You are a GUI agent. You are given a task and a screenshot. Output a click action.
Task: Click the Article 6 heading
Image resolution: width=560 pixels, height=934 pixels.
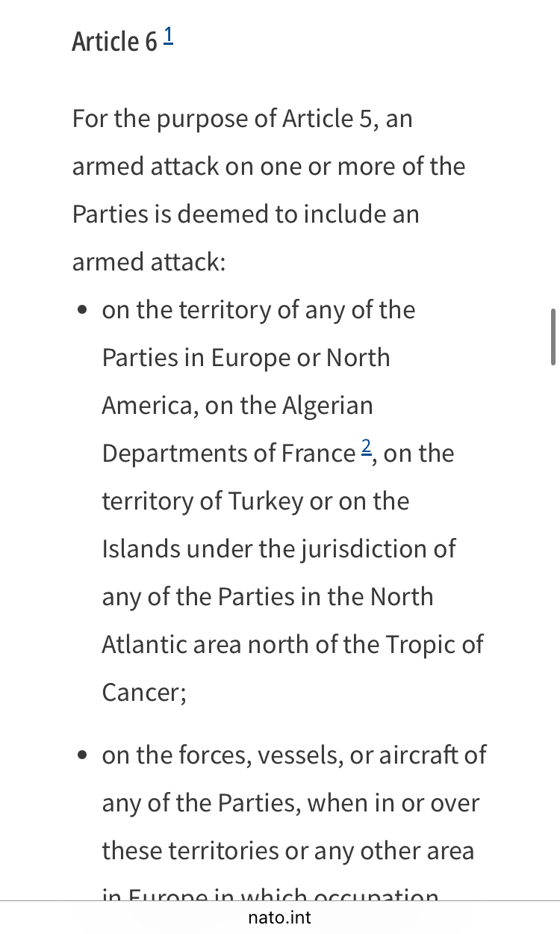(114, 42)
